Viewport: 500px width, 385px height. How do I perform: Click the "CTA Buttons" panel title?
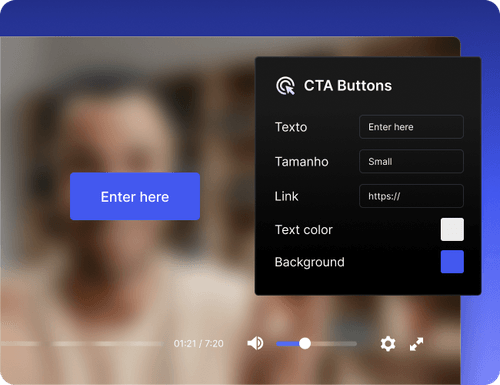[x=348, y=86]
